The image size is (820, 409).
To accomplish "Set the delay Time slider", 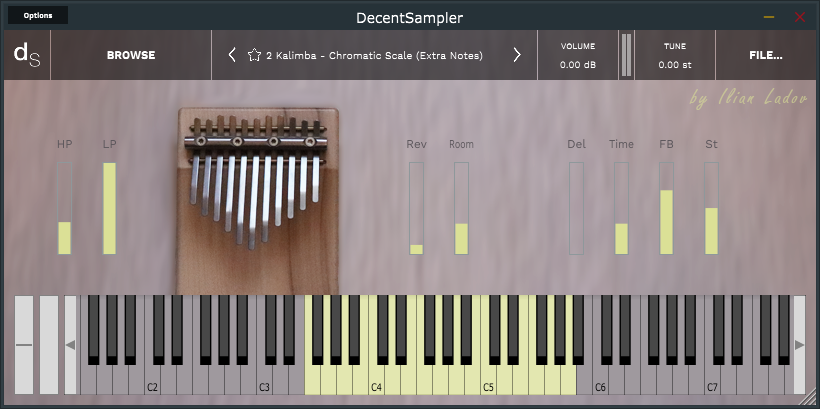I will pos(621,208).
